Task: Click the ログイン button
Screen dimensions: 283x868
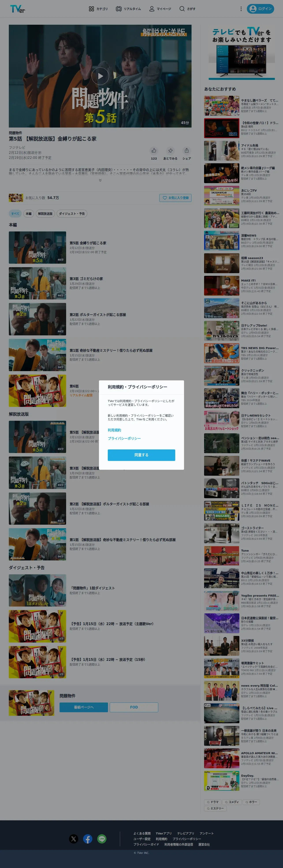Action: point(261,9)
